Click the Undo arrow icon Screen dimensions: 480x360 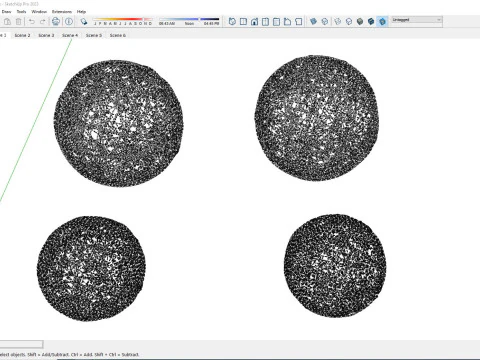pyautogui.click(x=31, y=22)
